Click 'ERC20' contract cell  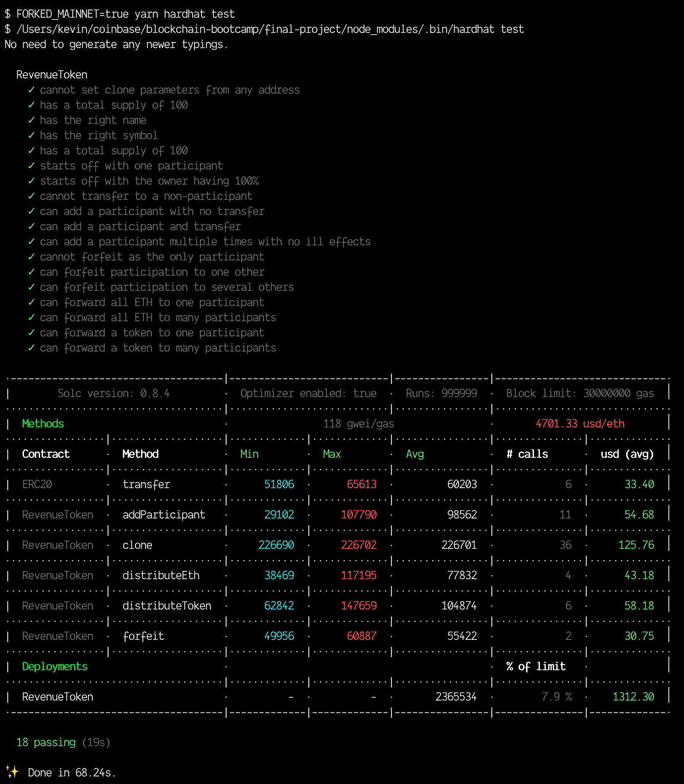37,484
